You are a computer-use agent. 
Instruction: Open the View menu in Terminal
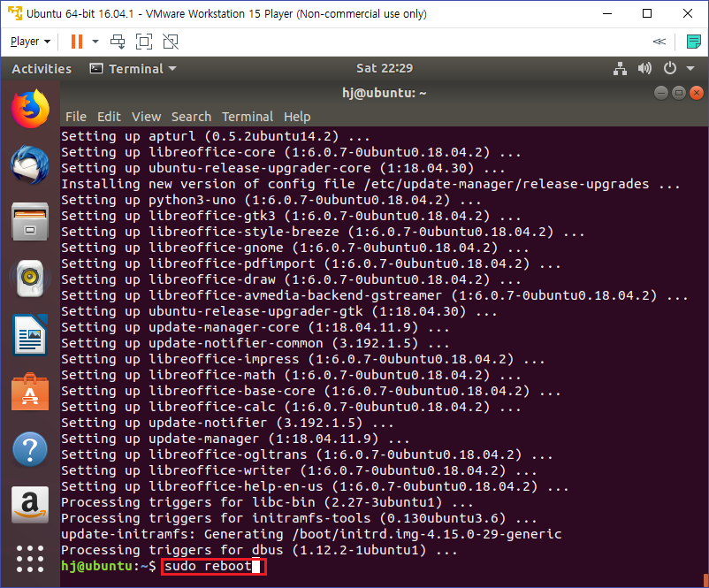point(146,117)
